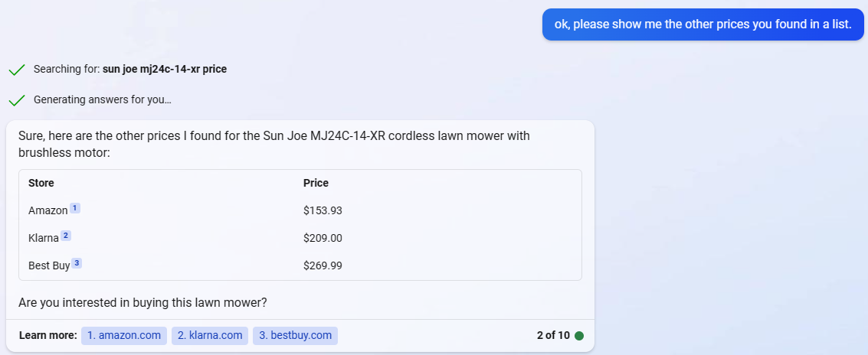
Task: Select the Amazon store name in table
Action: 47,210
